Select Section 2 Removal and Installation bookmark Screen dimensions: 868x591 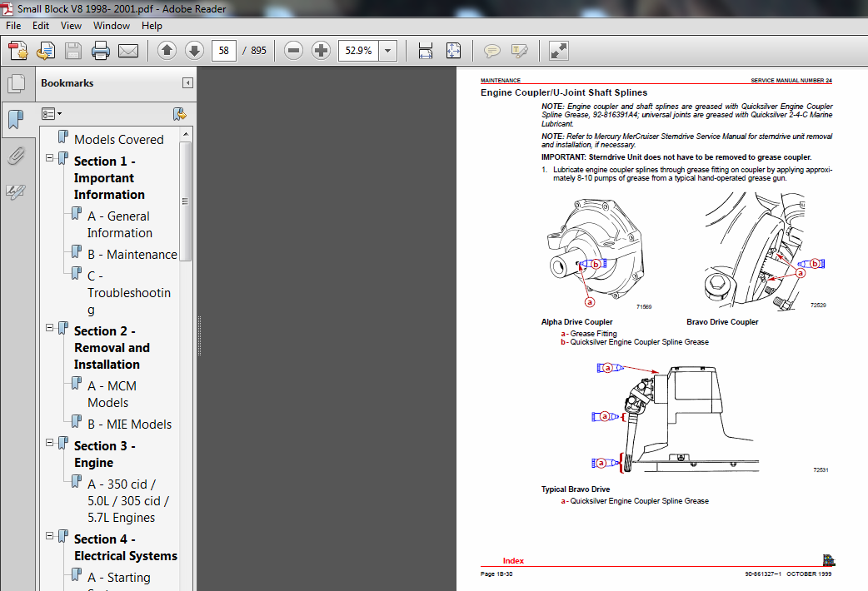click(x=112, y=348)
